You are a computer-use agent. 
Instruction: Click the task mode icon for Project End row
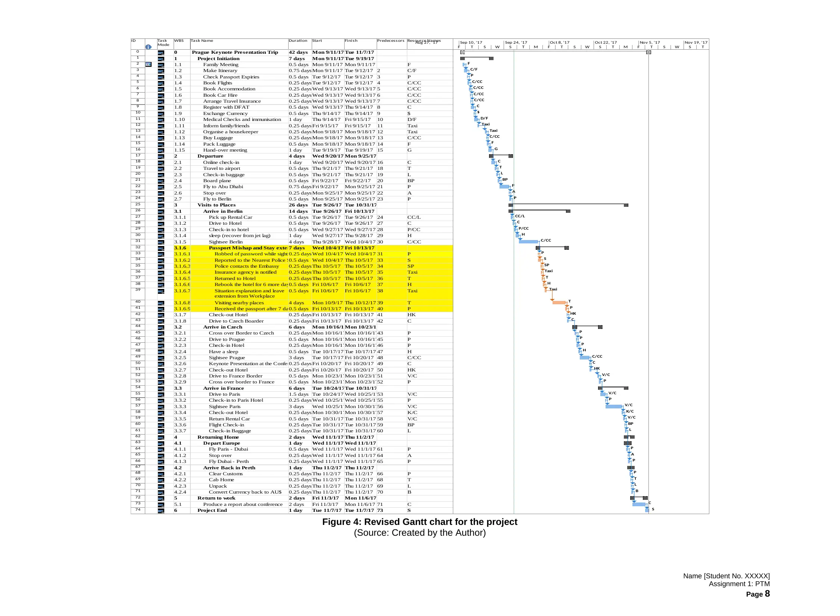point(161,511)
